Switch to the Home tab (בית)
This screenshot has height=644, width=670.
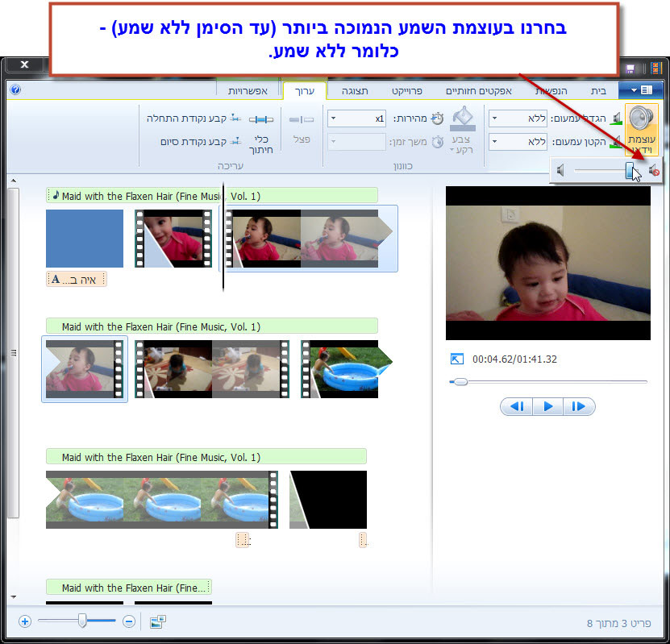pyautogui.click(x=598, y=91)
